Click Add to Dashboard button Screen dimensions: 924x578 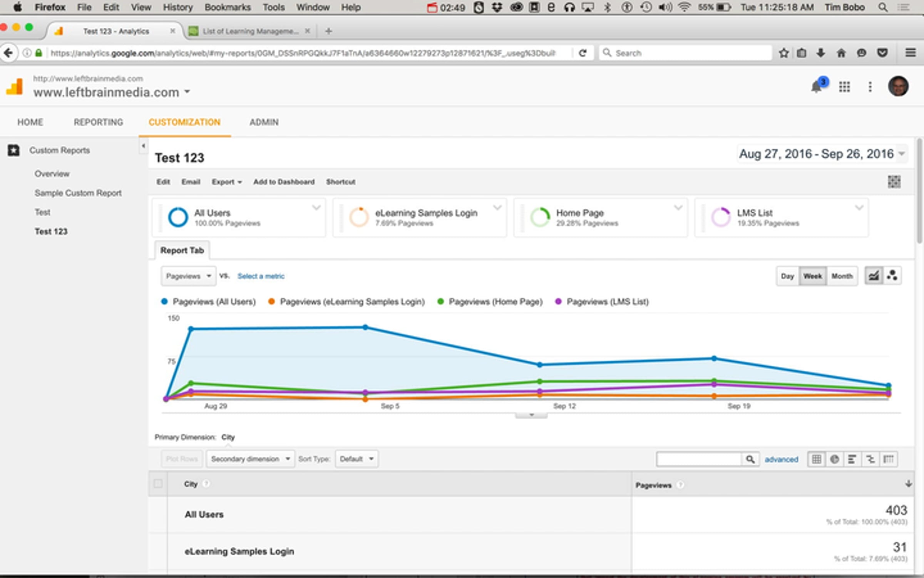coord(284,181)
